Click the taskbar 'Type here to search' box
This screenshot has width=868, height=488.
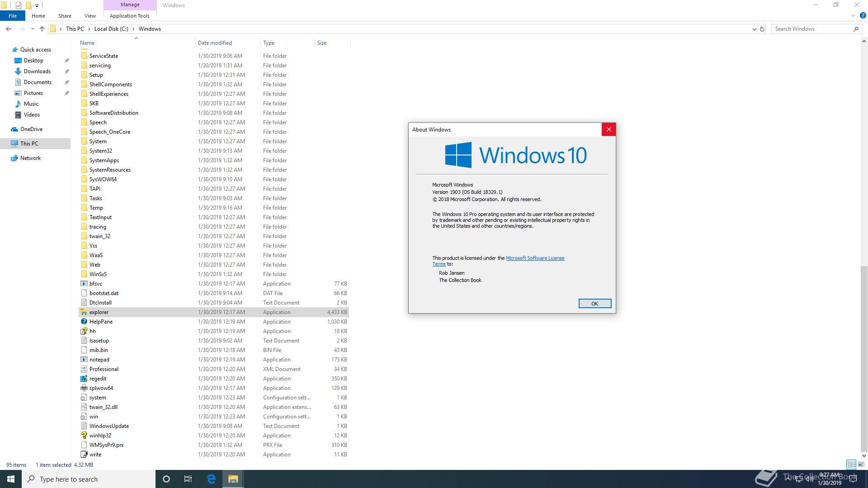tap(89, 479)
